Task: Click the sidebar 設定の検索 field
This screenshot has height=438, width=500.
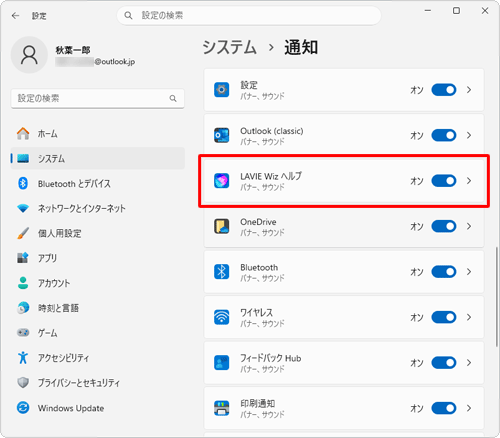Action: tap(97, 98)
